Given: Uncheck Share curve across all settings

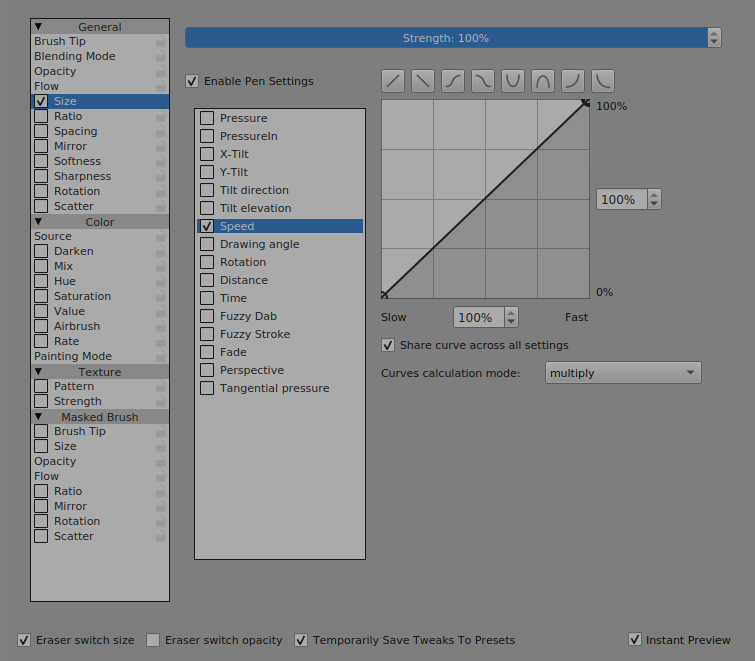Looking at the screenshot, I should click(x=388, y=345).
